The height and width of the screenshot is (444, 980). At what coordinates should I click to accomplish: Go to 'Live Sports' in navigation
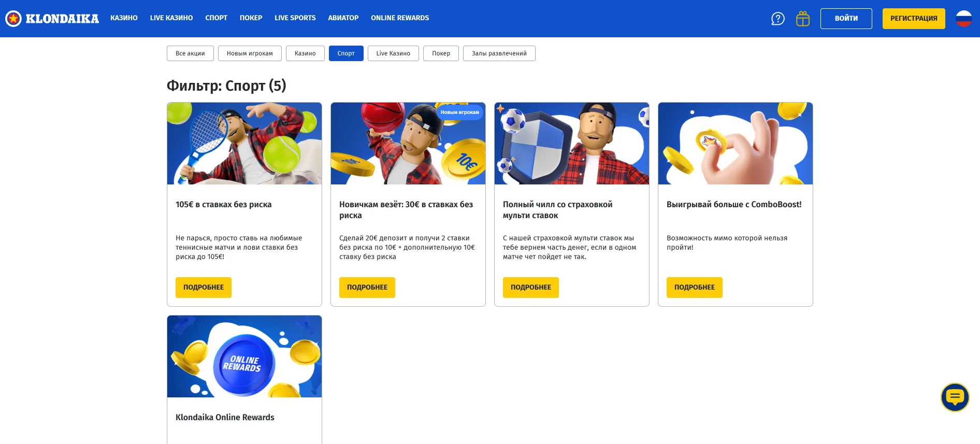(x=295, y=18)
